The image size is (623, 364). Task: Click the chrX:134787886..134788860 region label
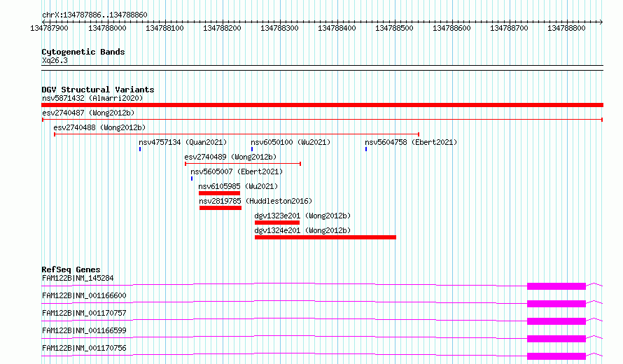pos(94,15)
